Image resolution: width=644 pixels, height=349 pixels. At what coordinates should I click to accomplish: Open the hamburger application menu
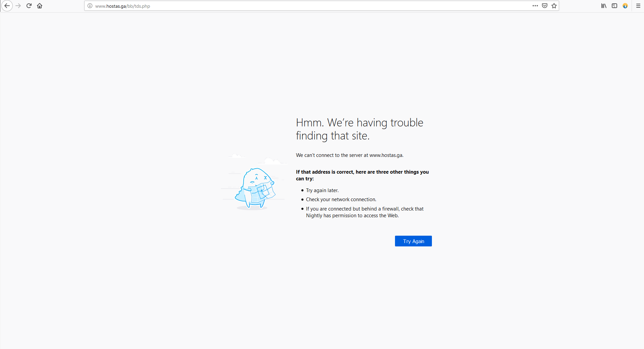coord(638,6)
